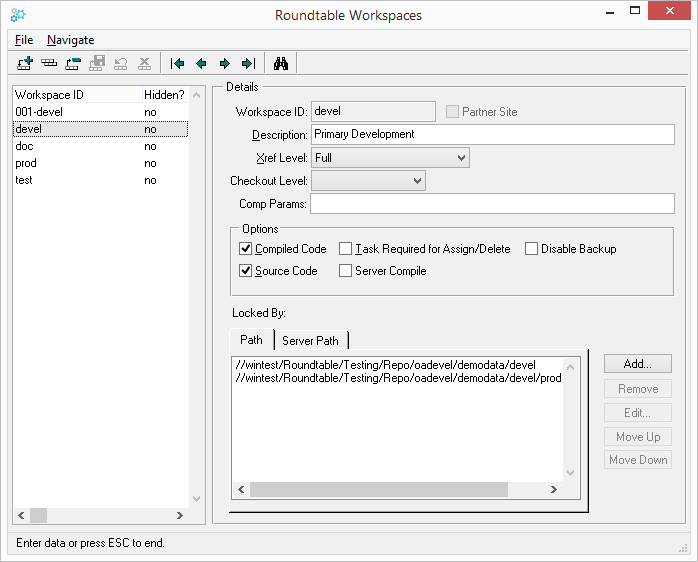Image resolution: width=698 pixels, height=562 pixels.
Task: Select the devel workspace row
Action: click(101, 129)
